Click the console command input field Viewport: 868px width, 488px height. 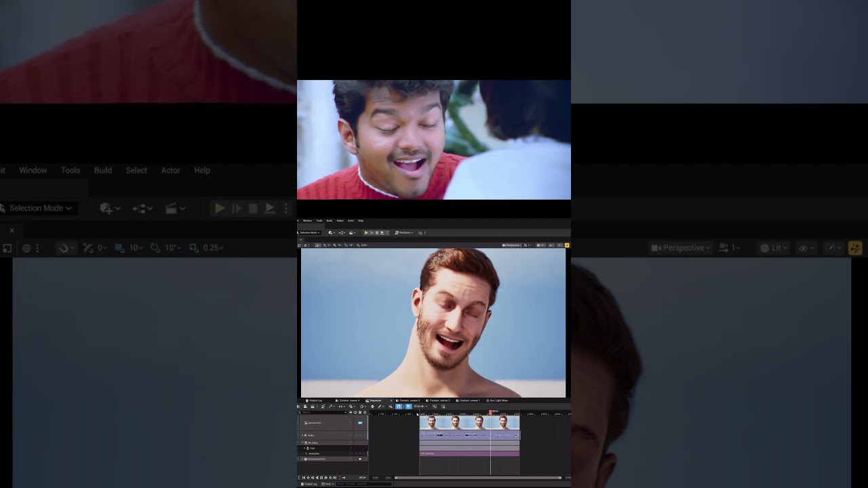[x=364, y=484]
